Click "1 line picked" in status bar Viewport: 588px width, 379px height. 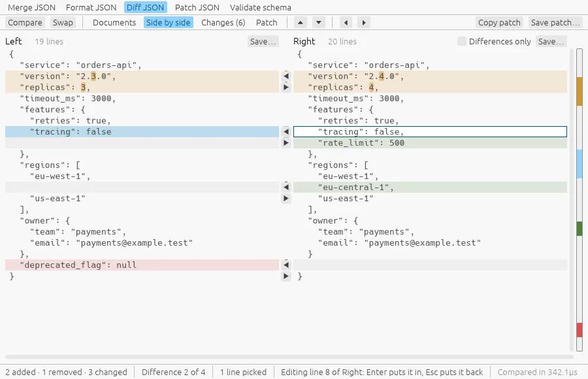[243, 372]
